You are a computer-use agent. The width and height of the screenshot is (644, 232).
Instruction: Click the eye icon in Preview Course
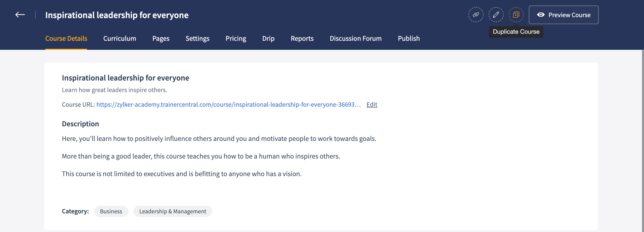541,15
